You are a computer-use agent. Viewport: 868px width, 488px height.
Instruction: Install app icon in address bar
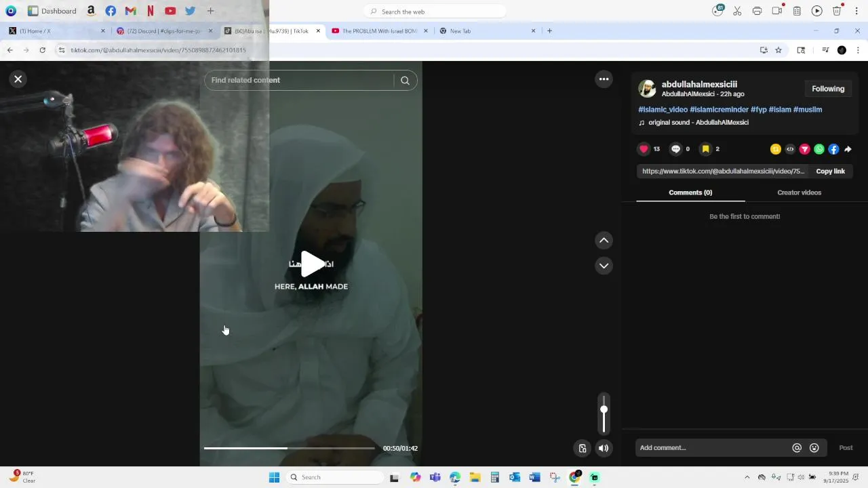click(x=764, y=50)
